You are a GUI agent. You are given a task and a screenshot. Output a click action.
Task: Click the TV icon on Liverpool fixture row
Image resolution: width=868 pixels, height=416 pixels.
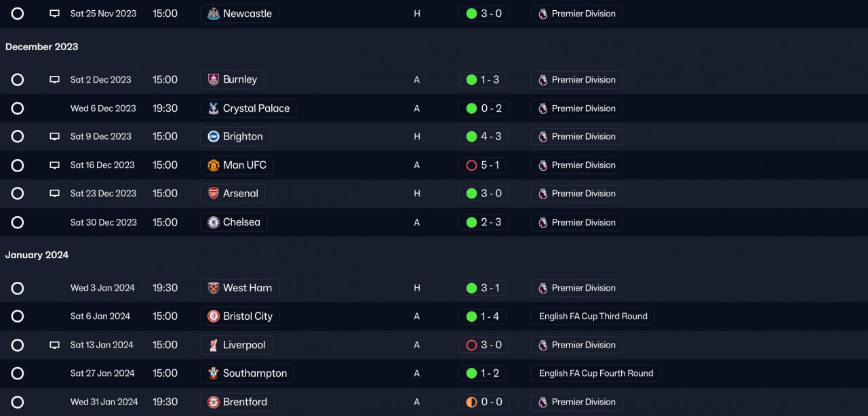tap(54, 346)
